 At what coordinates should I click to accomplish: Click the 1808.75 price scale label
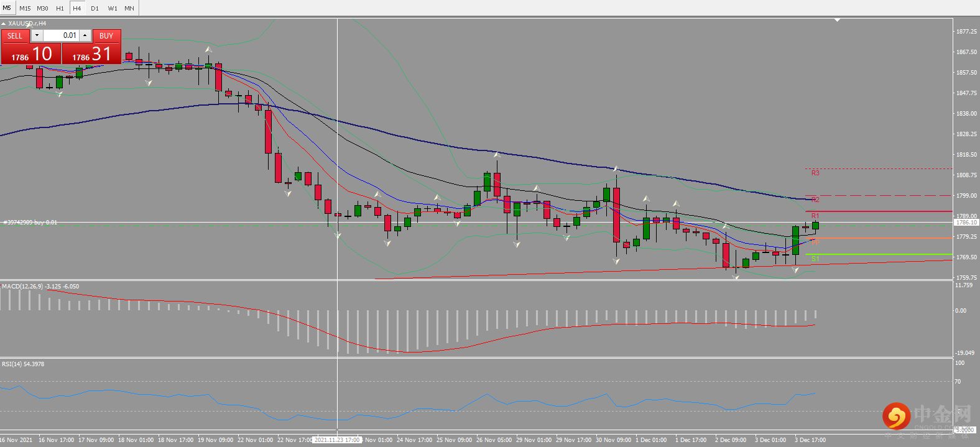click(x=966, y=175)
